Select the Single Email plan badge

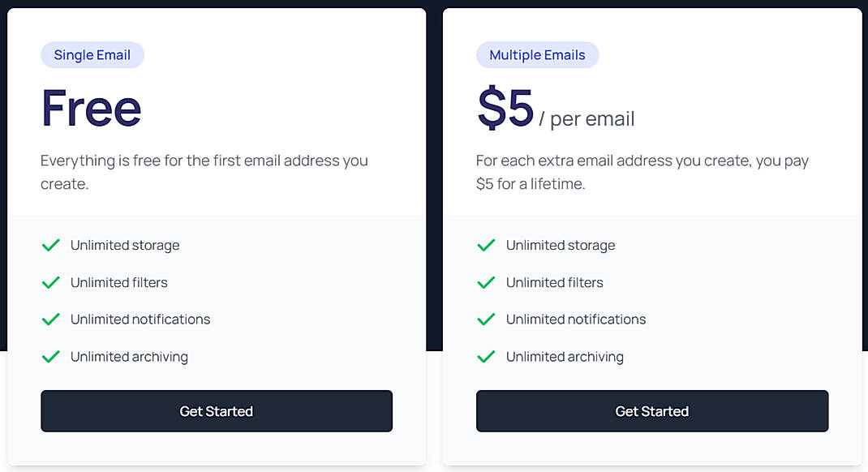(92, 54)
